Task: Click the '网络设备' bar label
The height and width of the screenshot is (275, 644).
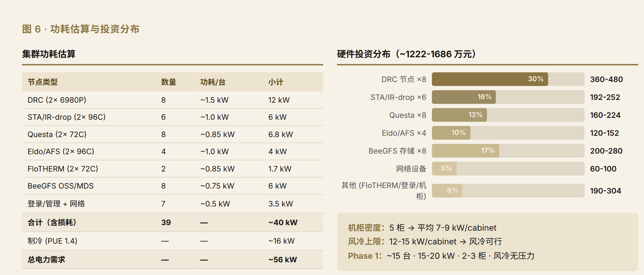Action: (x=411, y=169)
